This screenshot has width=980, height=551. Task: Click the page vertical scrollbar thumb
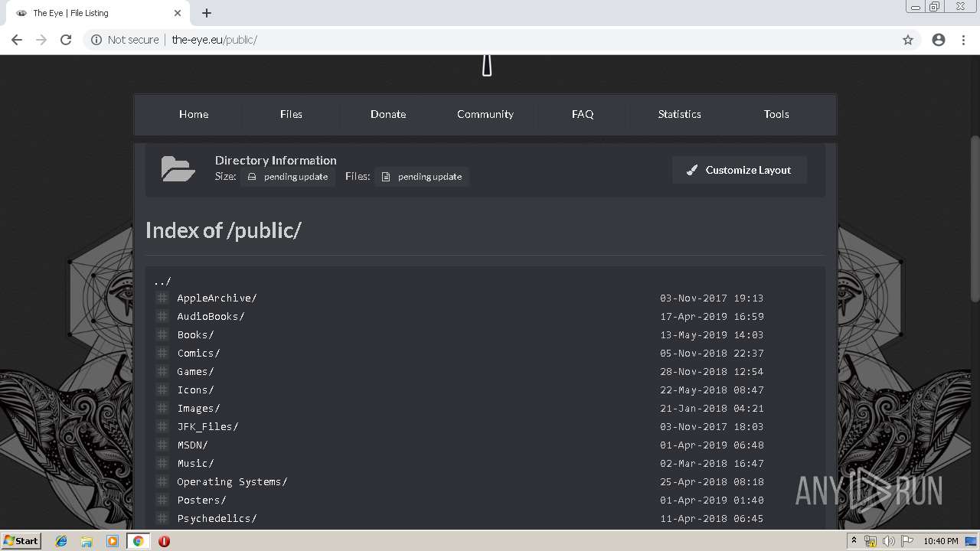tap(975, 218)
